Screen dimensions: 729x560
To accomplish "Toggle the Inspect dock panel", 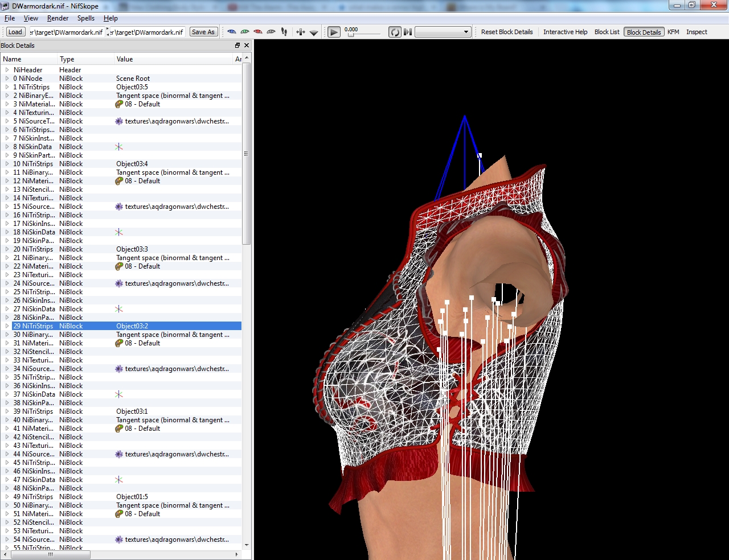I will [697, 32].
